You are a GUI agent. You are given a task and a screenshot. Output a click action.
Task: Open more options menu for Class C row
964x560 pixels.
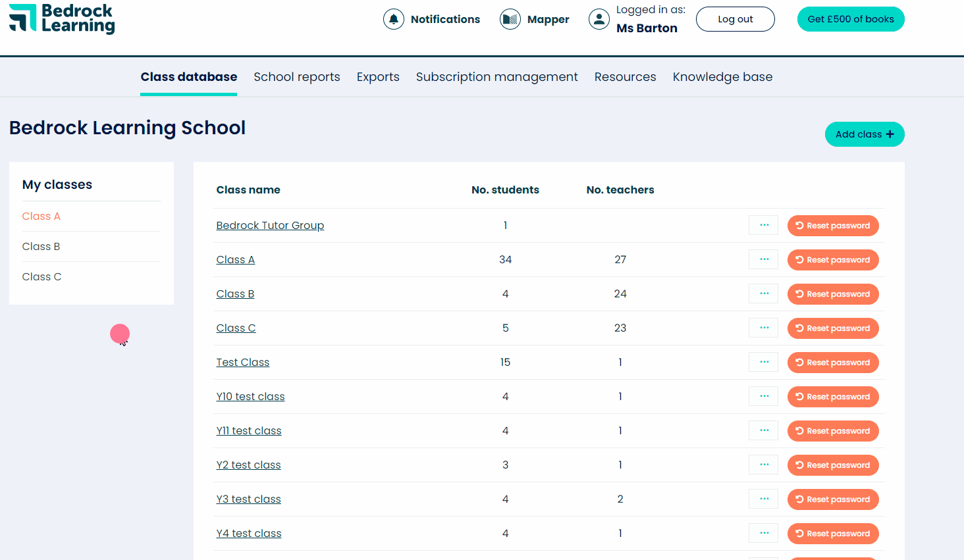coord(764,328)
